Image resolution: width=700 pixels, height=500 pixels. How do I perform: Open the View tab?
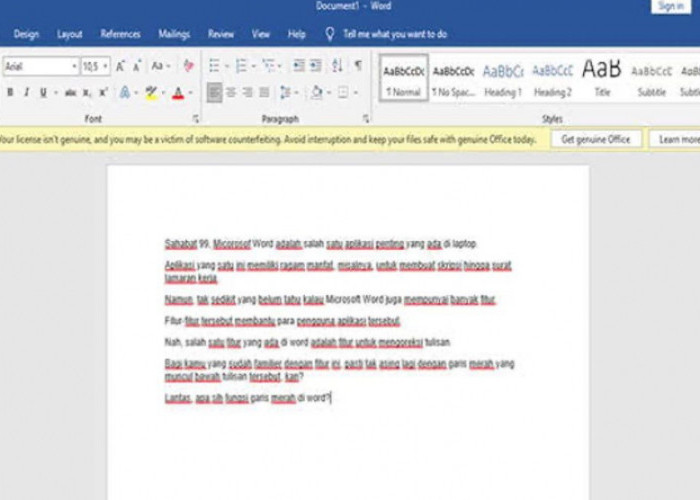coord(261,34)
